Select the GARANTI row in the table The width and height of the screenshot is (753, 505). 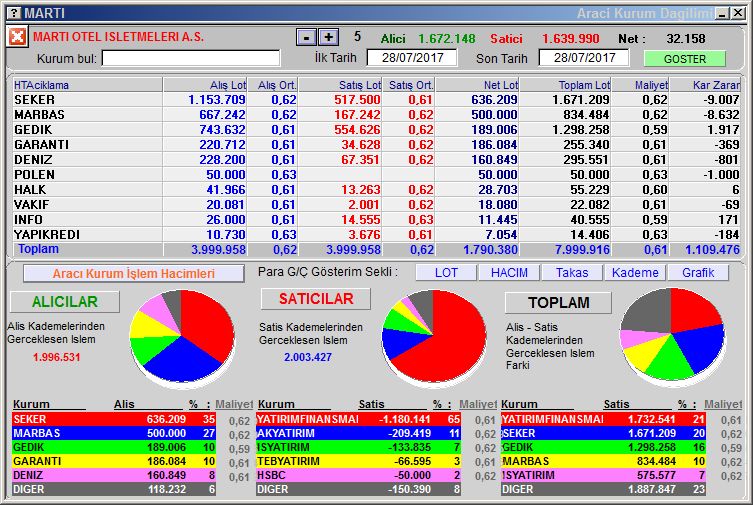coord(376,144)
